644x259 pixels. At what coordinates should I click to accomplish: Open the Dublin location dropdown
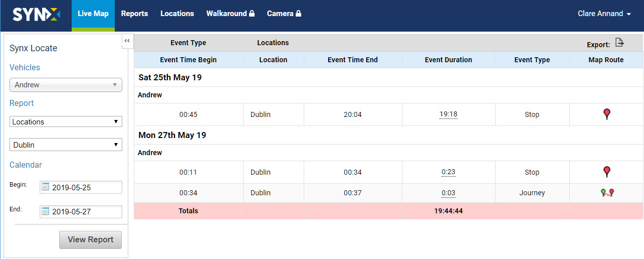coord(66,145)
